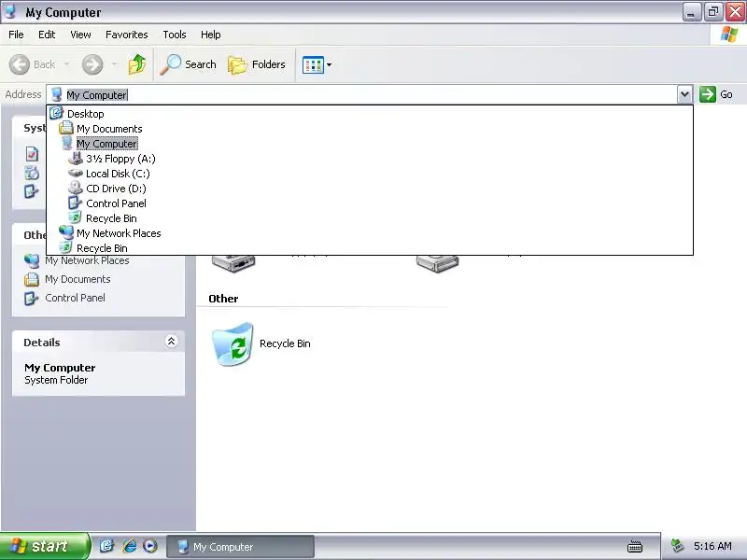Click the green Go button
Viewport: 747px width, 560px height.
[x=716, y=94]
